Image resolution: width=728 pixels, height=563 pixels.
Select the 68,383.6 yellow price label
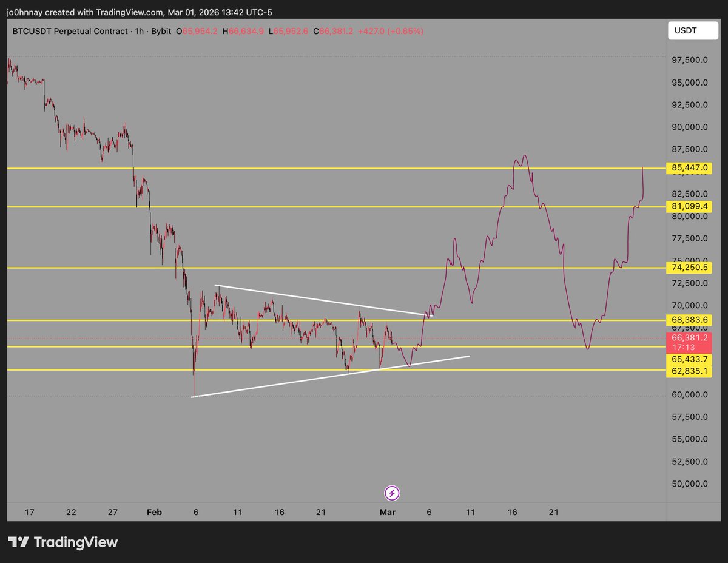pos(690,320)
